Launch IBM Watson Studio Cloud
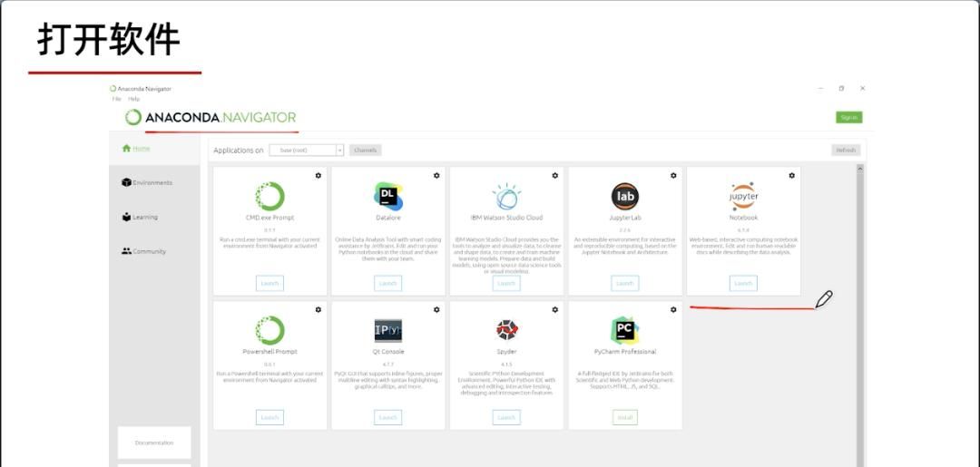980x467 pixels. click(x=506, y=284)
